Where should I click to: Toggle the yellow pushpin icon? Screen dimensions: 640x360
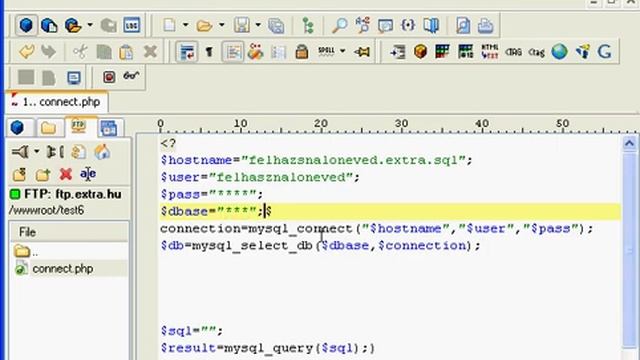(362, 52)
